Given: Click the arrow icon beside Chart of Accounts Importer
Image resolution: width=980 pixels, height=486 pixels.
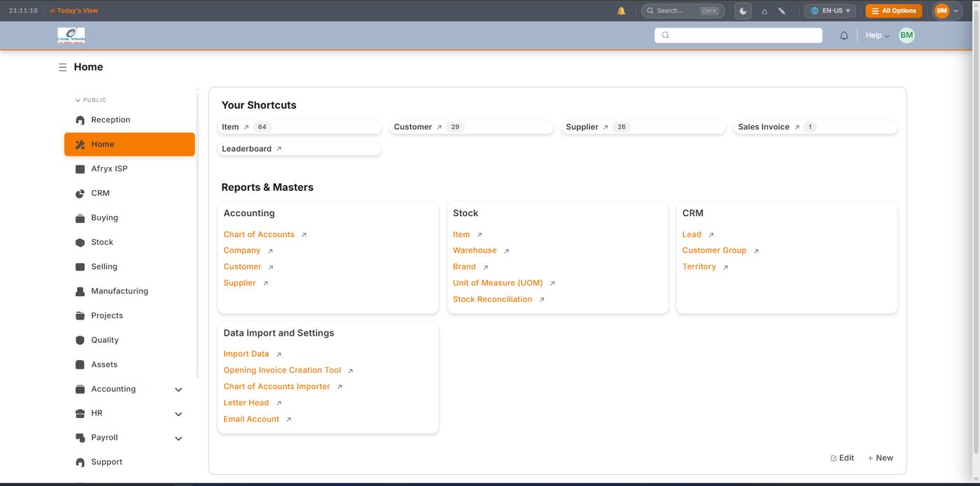Looking at the screenshot, I should point(339,387).
